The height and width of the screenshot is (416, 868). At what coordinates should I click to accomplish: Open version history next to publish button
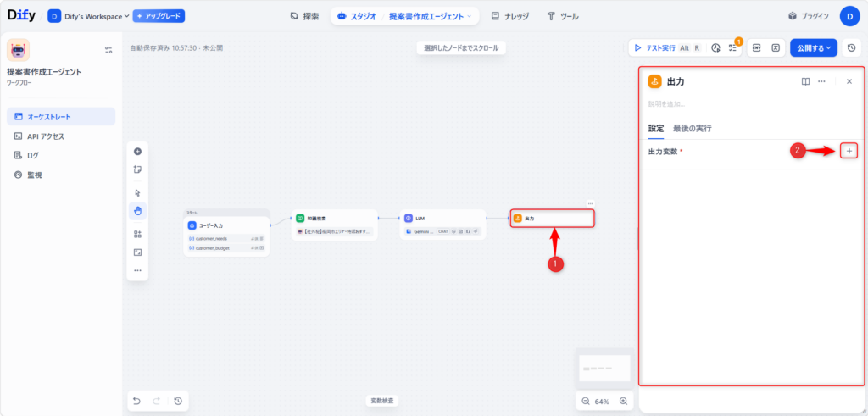coord(851,48)
